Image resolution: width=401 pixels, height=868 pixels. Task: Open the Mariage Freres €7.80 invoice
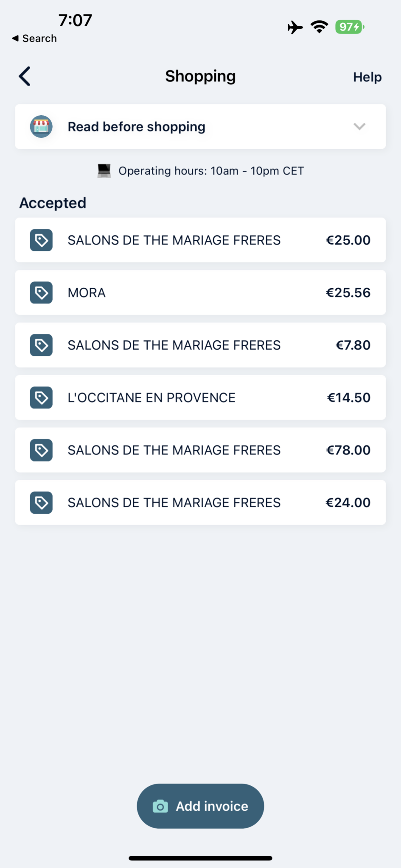(x=200, y=345)
